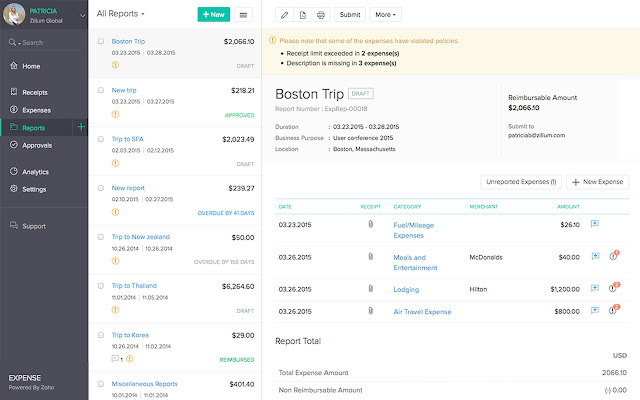Check the New report checkbox
This screenshot has height=400, width=640.
101,188
